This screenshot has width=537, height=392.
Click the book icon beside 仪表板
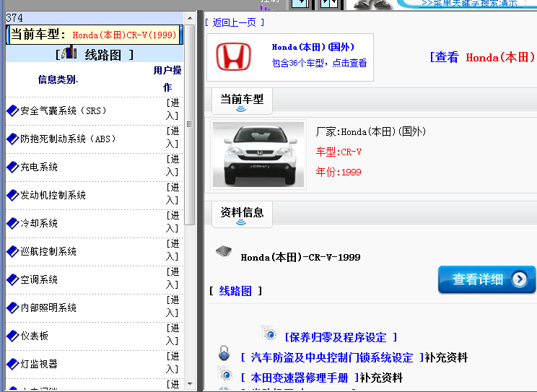13,336
